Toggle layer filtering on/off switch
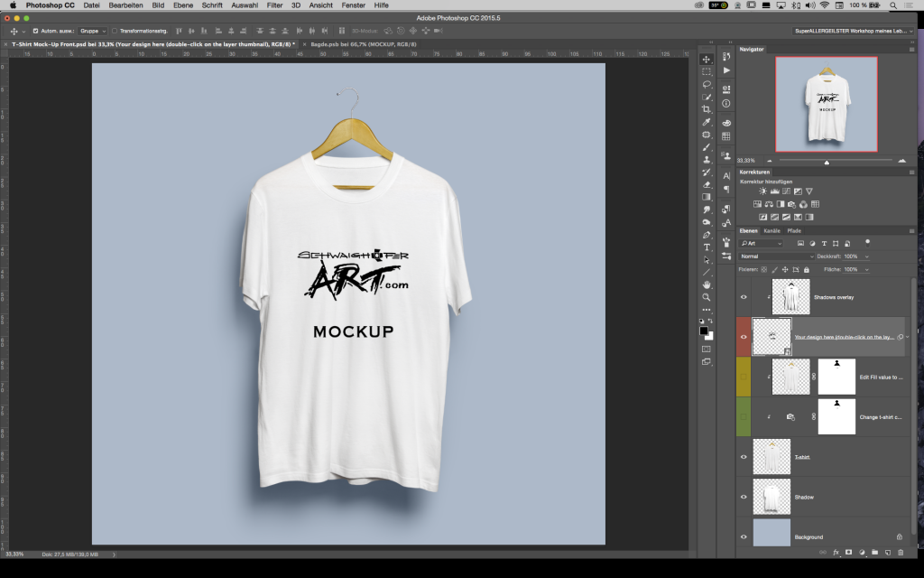Image resolution: width=924 pixels, height=578 pixels. click(867, 242)
